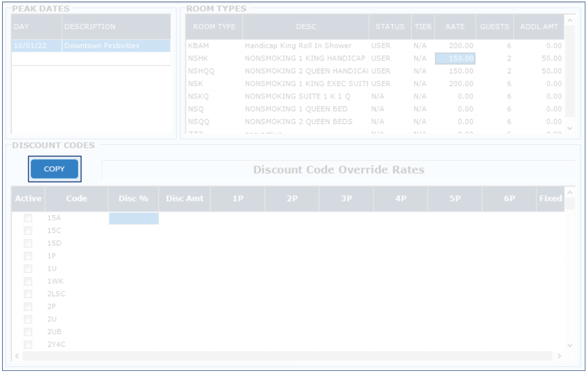Edit the NSHK rate field showing 150.00

pyautogui.click(x=455, y=58)
